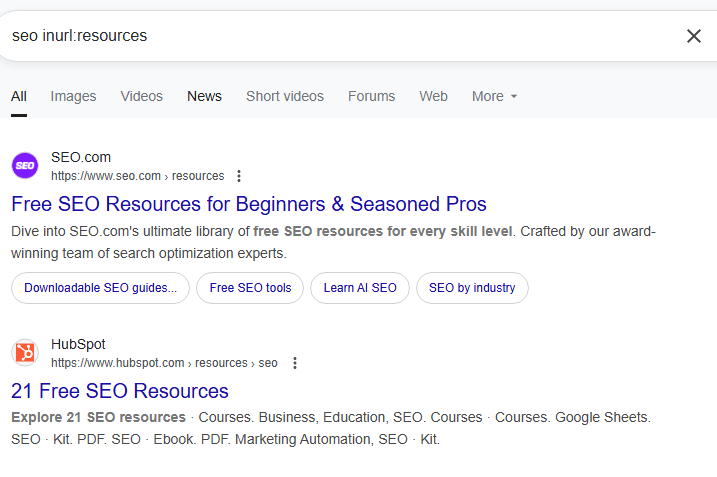This screenshot has width=717, height=477.
Task: Click the SEO by industry chip
Action: [x=472, y=288]
